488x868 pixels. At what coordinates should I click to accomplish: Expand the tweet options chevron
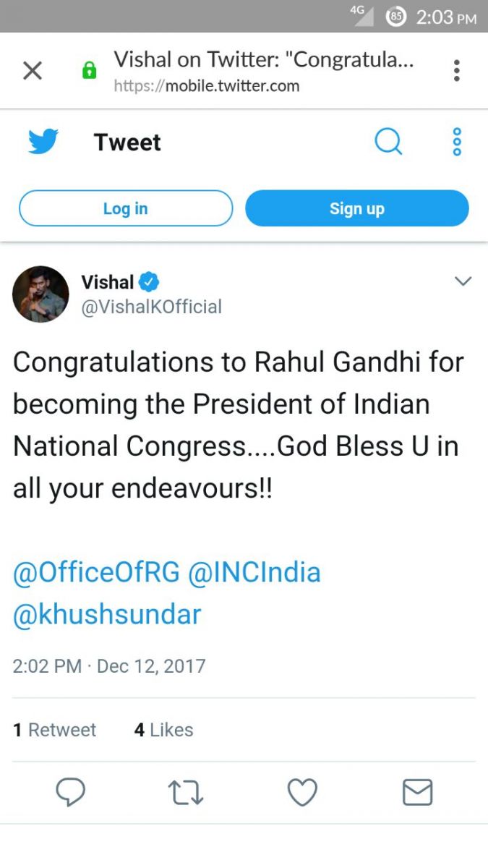(463, 281)
